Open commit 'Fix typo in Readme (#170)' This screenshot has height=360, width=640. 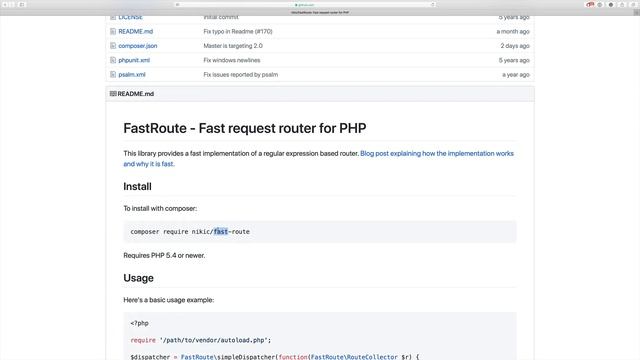click(x=238, y=31)
